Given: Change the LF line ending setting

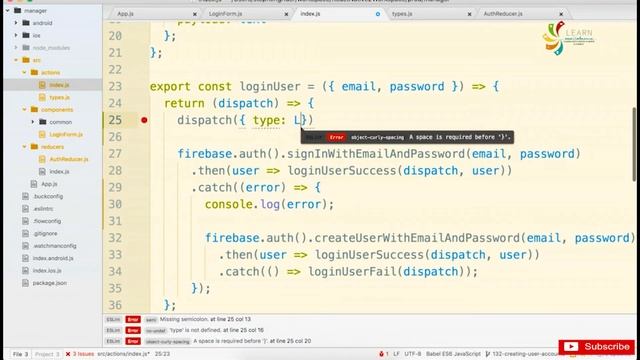Looking at the screenshot, I should (x=396, y=354).
